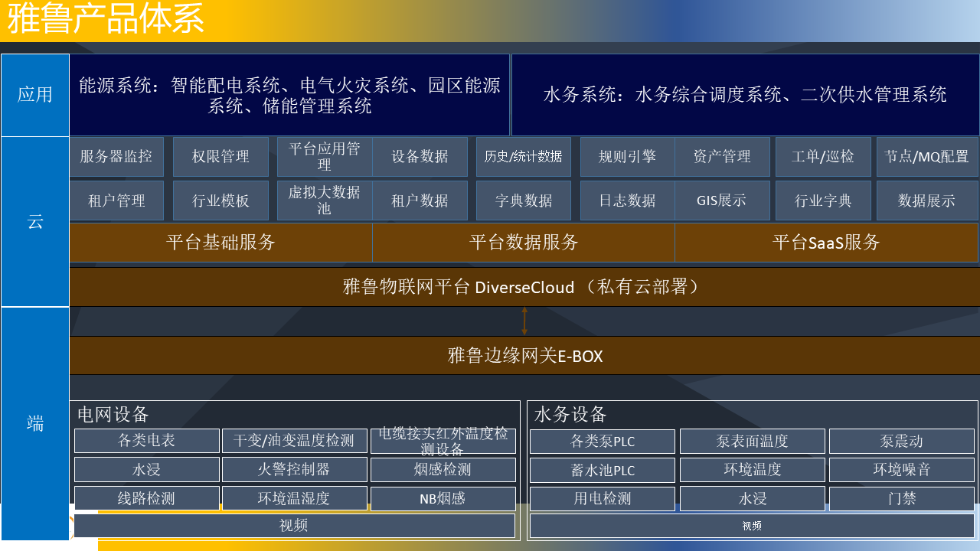Select the 环境温湿度 box
This screenshot has height=551, width=980.
(x=295, y=499)
